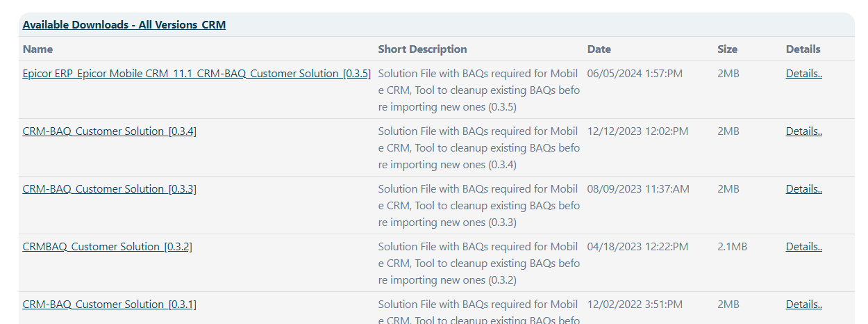Open CRMBAQ Customer Solution [0.3.2] link
868x324 pixels.
[x=108, y=246]
